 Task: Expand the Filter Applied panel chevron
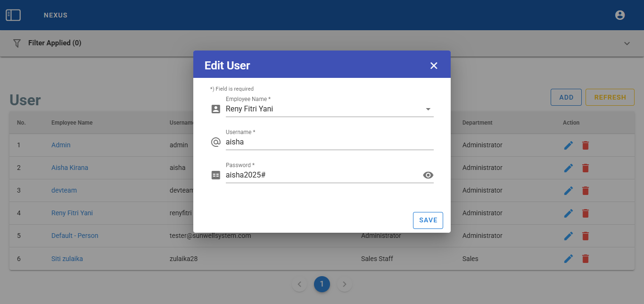click(x=627, y=43)
